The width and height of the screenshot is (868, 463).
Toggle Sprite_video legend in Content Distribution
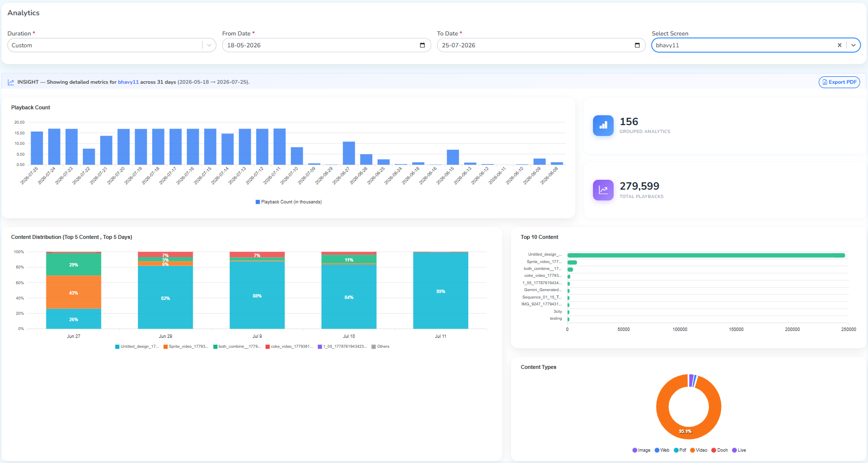(186, 347)
